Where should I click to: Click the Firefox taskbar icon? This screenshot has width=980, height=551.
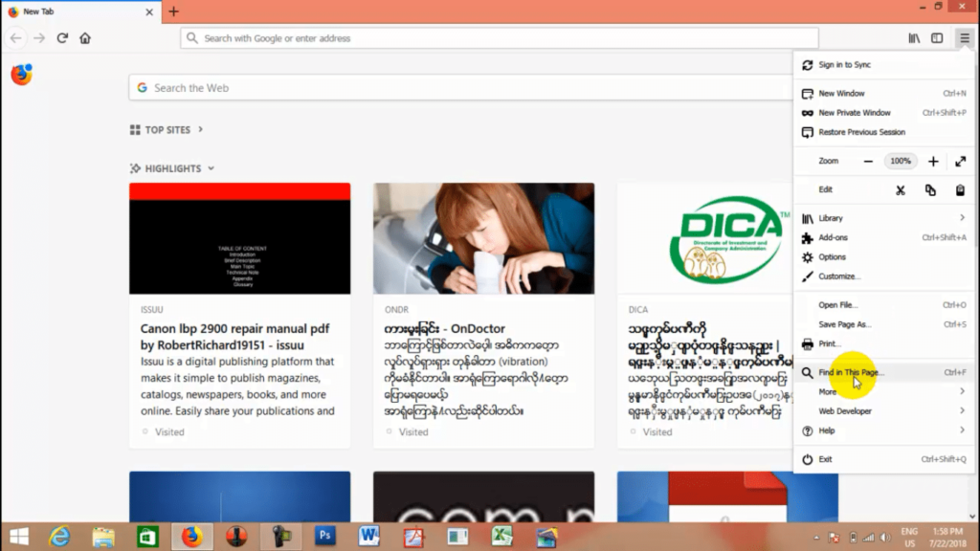point(191,537)
